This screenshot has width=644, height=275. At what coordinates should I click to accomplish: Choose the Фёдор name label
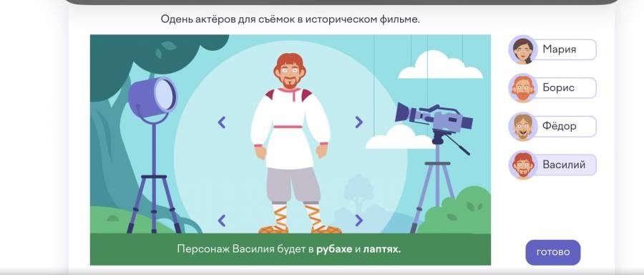click(559, 126)
